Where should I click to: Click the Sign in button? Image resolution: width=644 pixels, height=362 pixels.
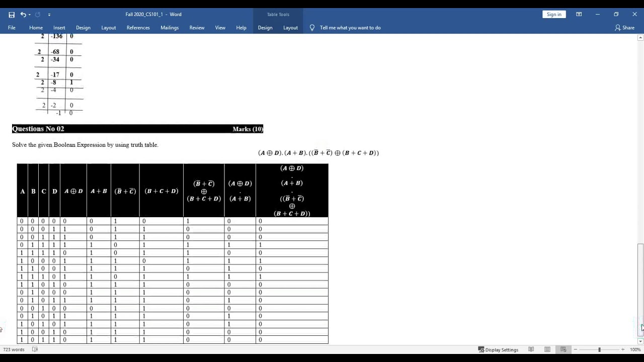[554, 15]
